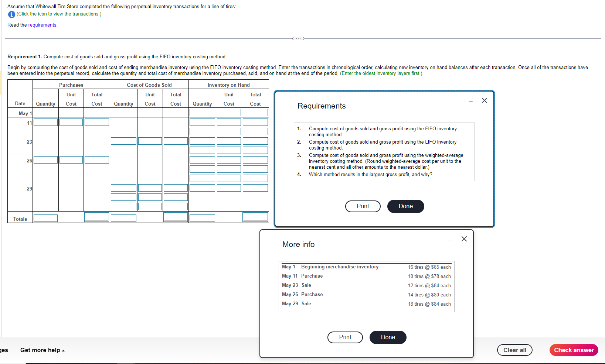This screenshot has width=605, height=364.
Task: Select Totals purchases total cost field
Action: (x=97, y=217)
